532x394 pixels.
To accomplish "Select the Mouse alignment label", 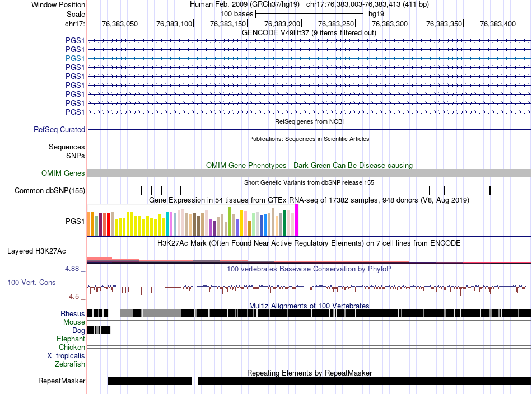I will pos(74,322).
